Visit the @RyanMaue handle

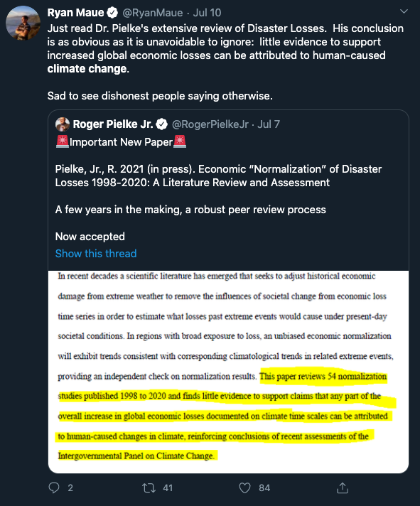pyautogui.click(x=152, y=13)
